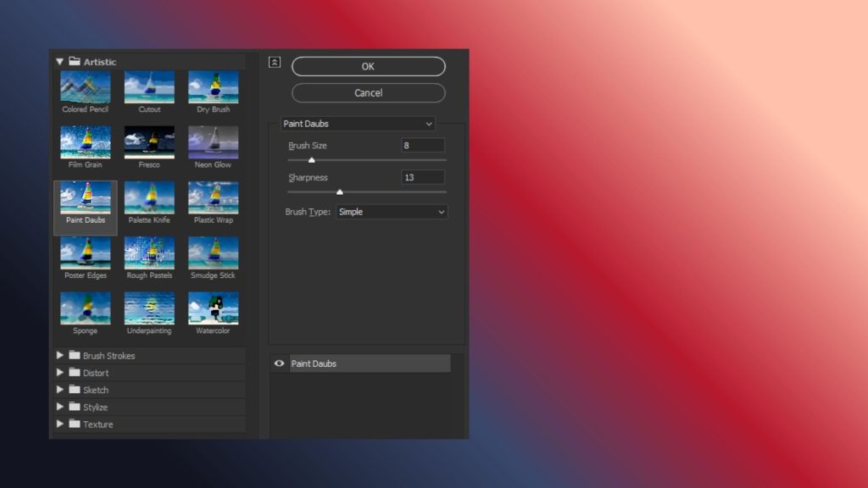Viewport: 868px width, 488px height.
Task: Select the Sponge filter
Action: click(85, 308)
